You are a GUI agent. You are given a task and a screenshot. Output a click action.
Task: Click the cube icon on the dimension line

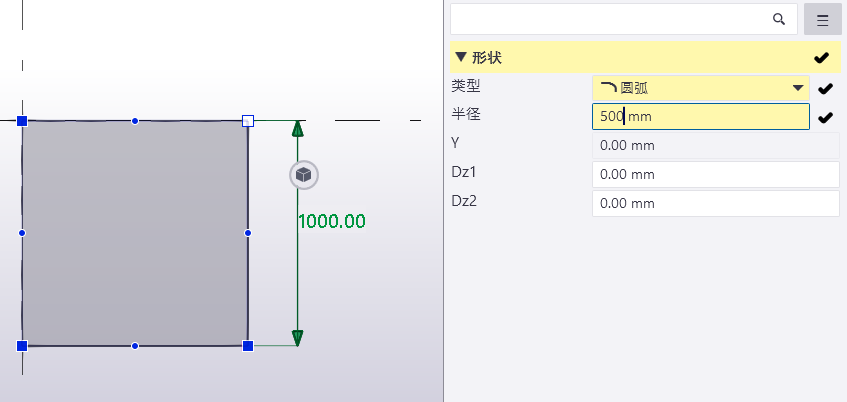304,175
